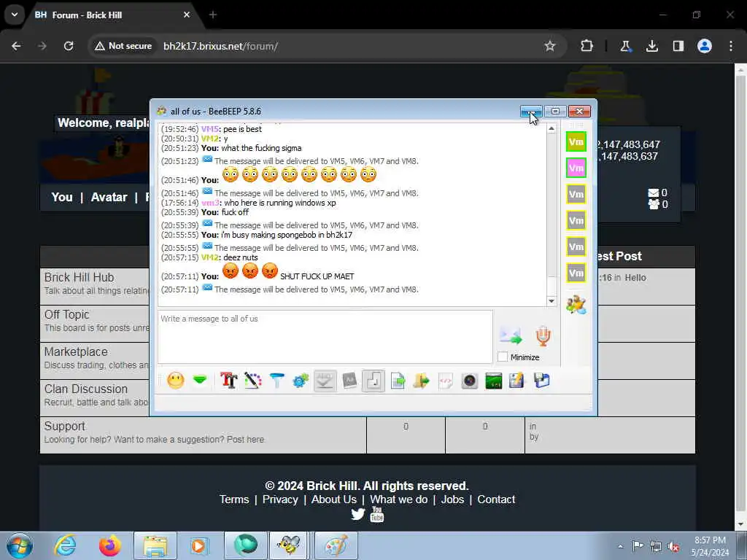Send the message with the envelope arrow icon

(x=511, y=335)
